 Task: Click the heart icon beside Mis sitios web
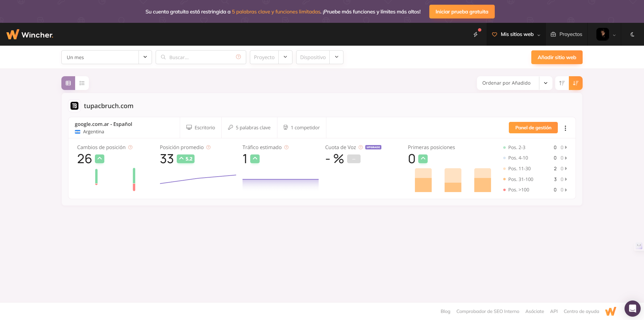(x=494, y=34)
